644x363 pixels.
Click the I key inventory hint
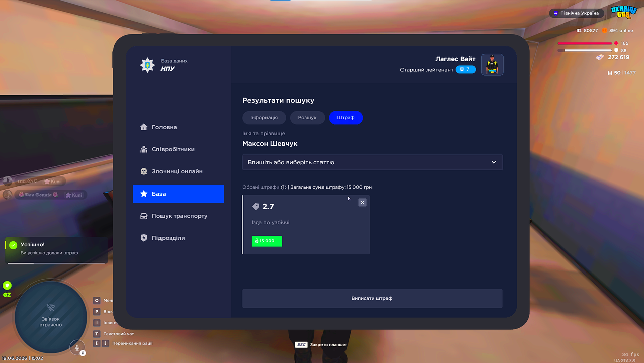click(x=97, y=323)
